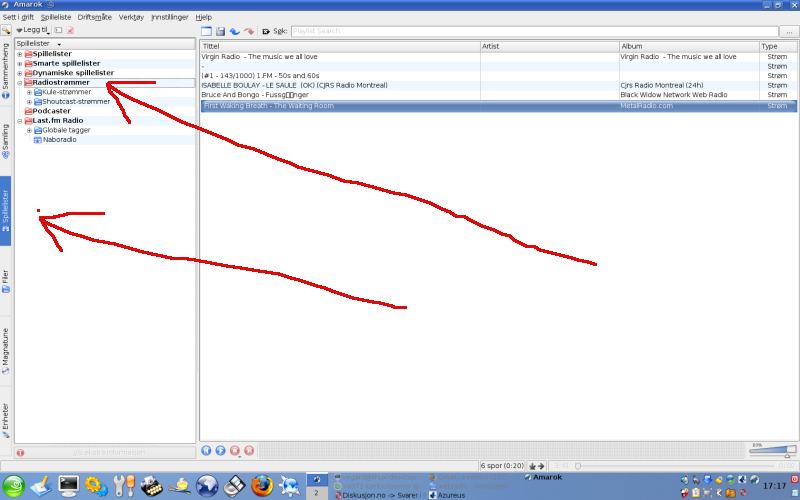Expand the Smarte spillelister folder
800x500 pixels.
[x=20, y=64]
